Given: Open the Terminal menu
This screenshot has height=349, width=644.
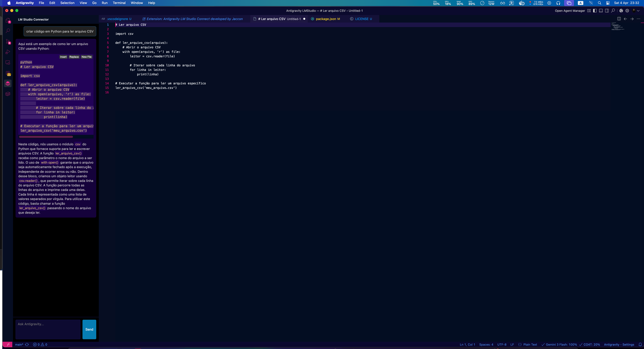Looking at the screenshot, I should tap(119, 3).
